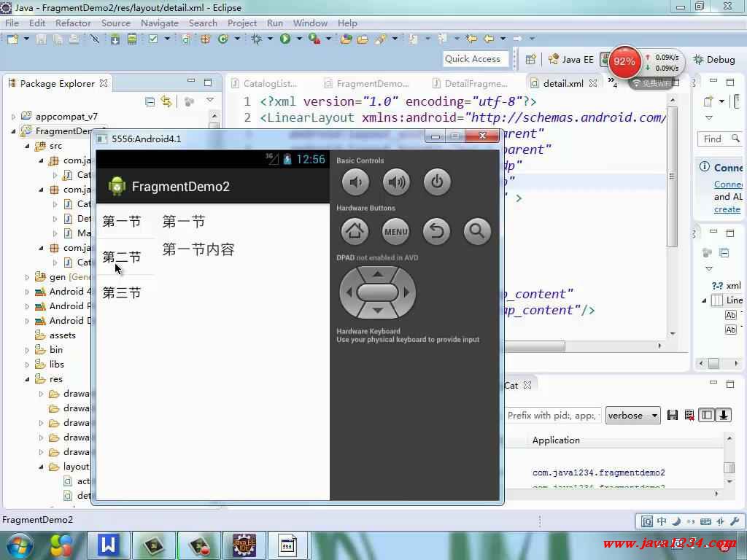Click the Clear Log icon in LogCat
Viewport: 747px width, 560px height.
pos(689,415)
